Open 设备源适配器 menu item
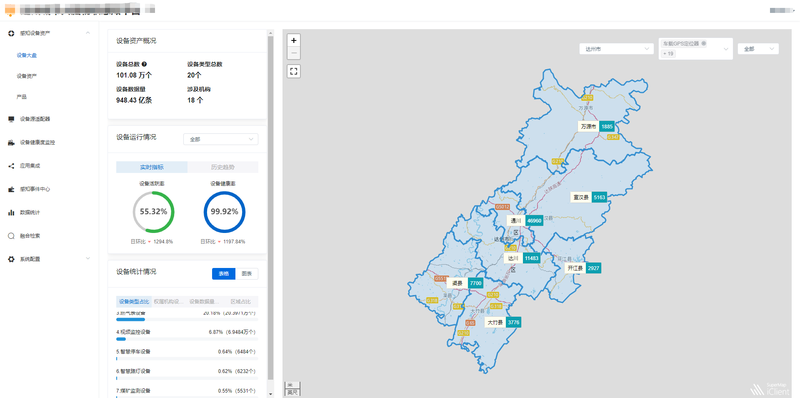Image resolution: width=800 pixels, height=398 pixels. [35, 119]
